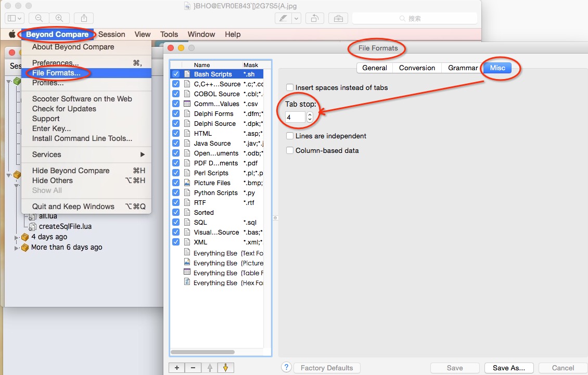
Task: Open the Services submenu arrow
Action: click(143, 154)
